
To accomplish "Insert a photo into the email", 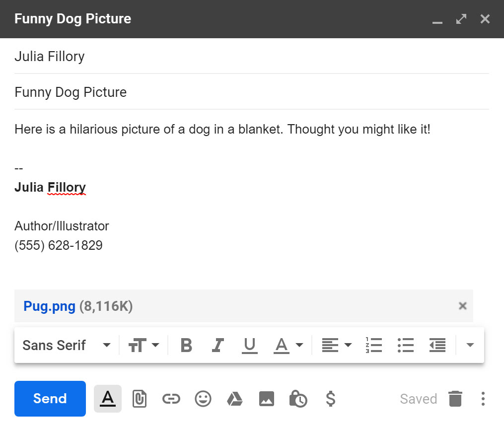I will (x=267, y=399).
